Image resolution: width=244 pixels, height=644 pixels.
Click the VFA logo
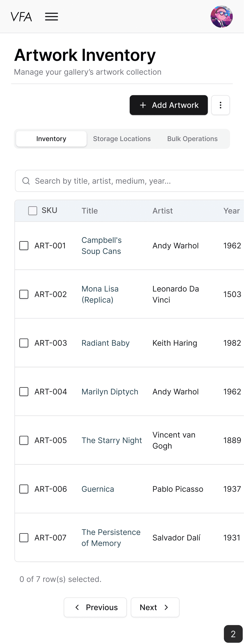22,17
